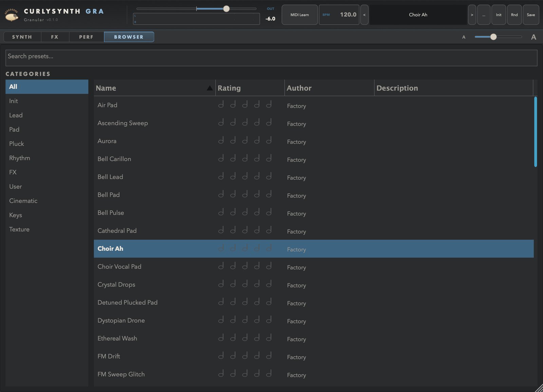Set fourth rating note for Cathedral Pad
The height and width of the screenshot is (392, 543).
[x=257, y=230]
